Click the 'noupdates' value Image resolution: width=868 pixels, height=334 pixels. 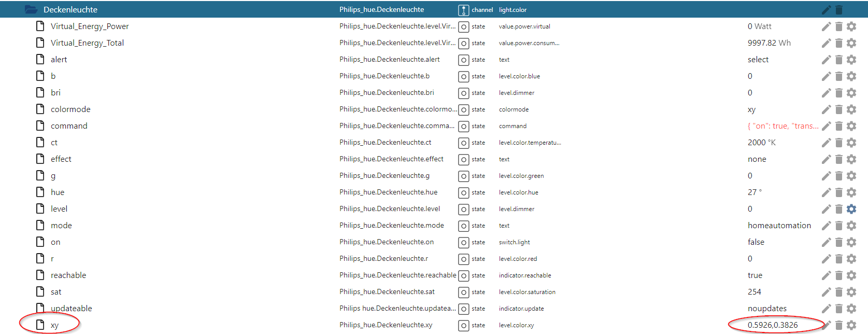pos(767,309)
